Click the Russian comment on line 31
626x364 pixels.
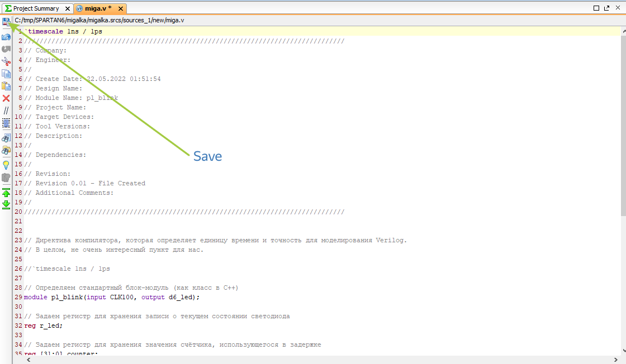157,317
